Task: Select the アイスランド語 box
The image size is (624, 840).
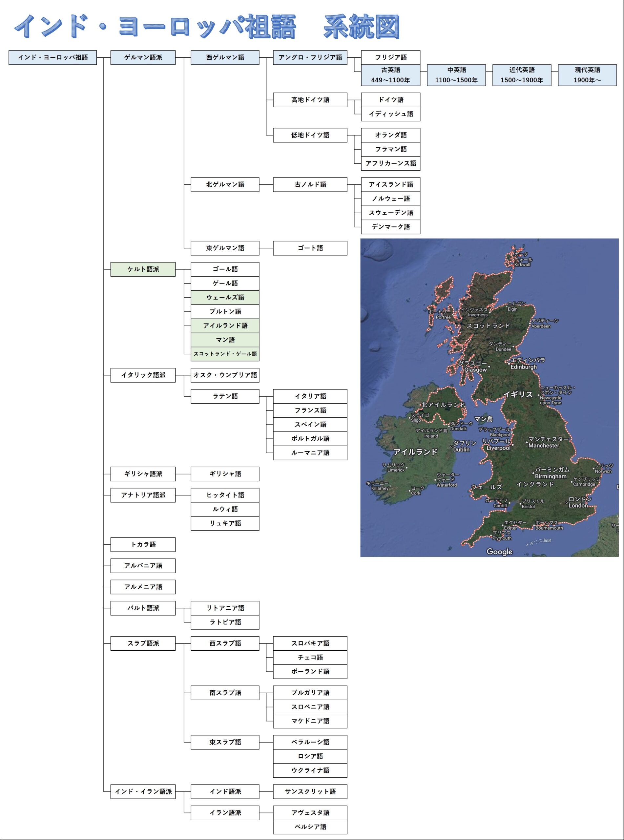Action: (x=390, y=185)
